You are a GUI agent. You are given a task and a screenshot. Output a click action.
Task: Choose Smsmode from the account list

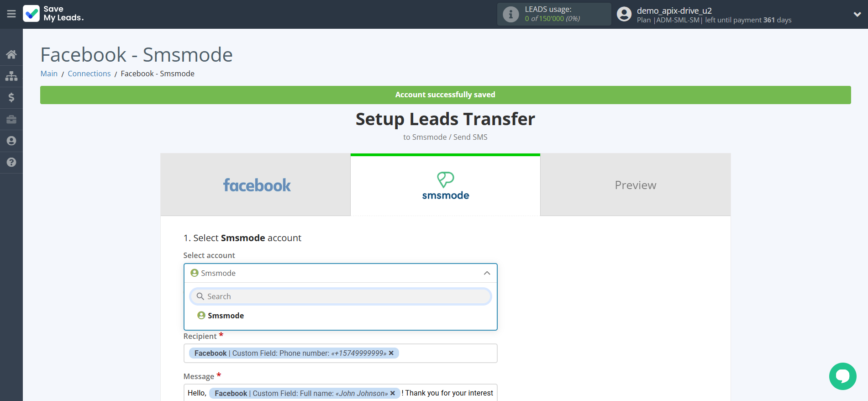(226, 316)
